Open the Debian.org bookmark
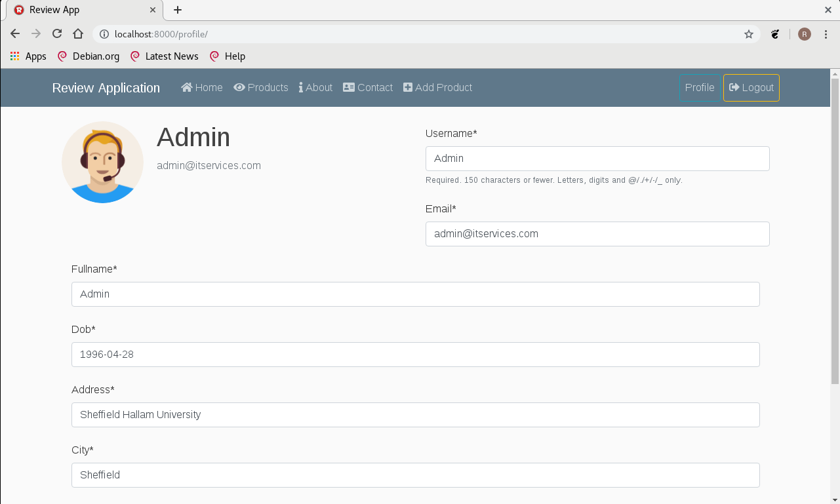This screenshot has height=504, width=840. (x=89, y=56)
